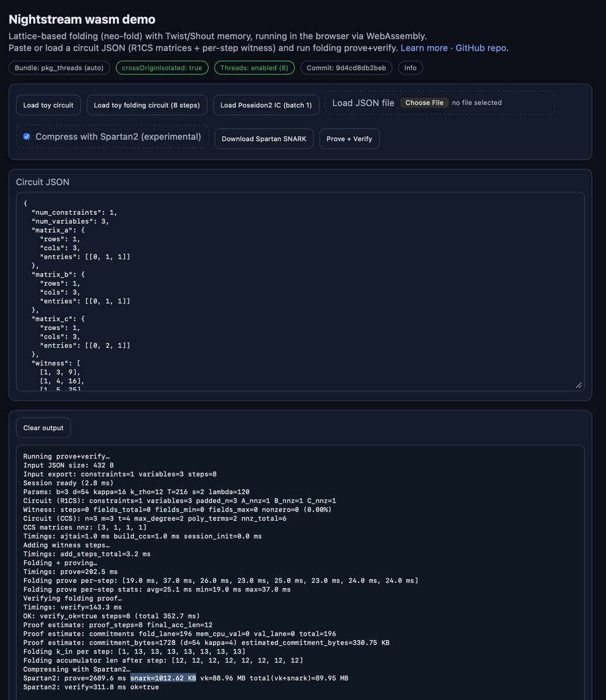Click the 'Input JSON size: 432 B' line
Viewport: 606px width, 700px height.
[x=68, y=466]
